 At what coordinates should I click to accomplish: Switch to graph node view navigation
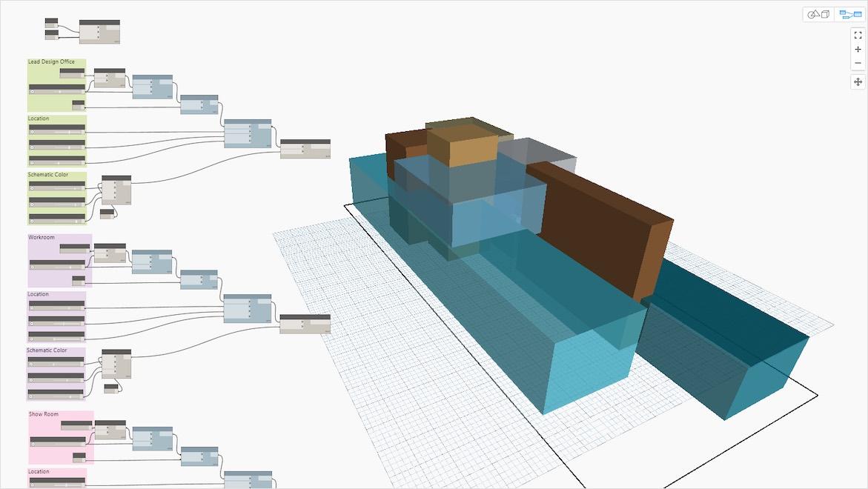pyautogui.click(x=850, y=14)
